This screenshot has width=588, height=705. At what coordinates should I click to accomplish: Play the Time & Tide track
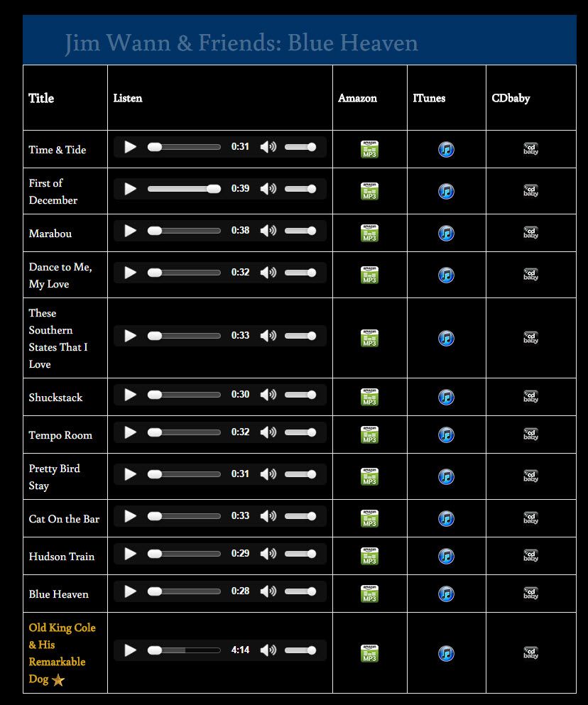(131, 147)
